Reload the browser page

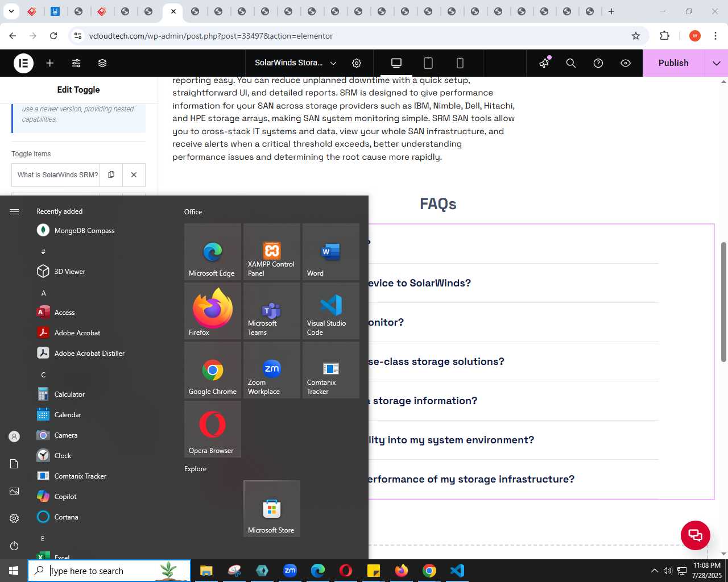[x=53, y=36]
